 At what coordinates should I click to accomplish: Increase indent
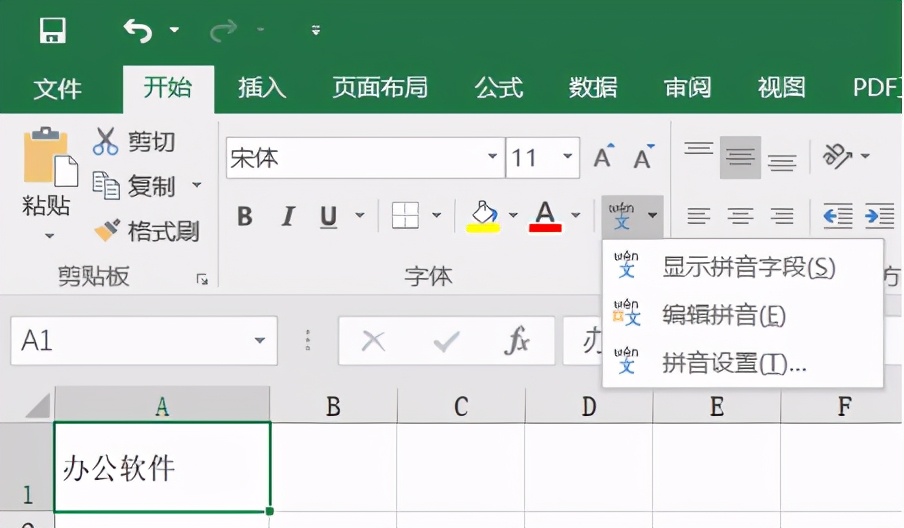(x=880, y=216)
